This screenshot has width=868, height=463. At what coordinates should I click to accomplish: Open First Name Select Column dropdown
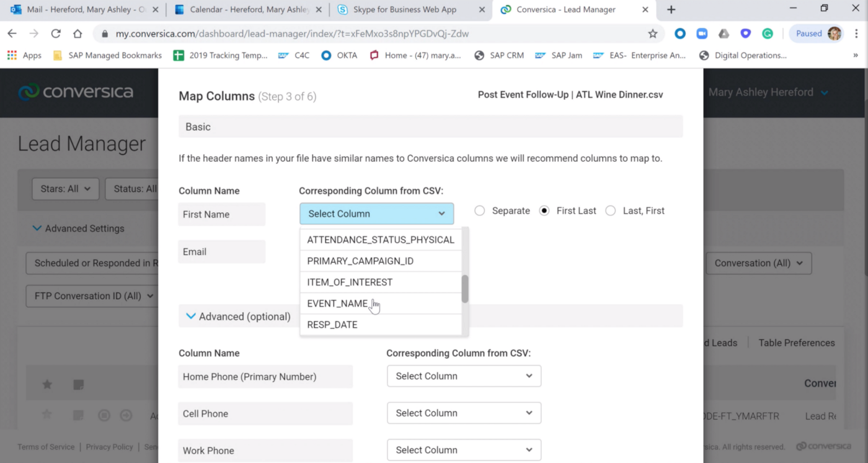(376, 214)
